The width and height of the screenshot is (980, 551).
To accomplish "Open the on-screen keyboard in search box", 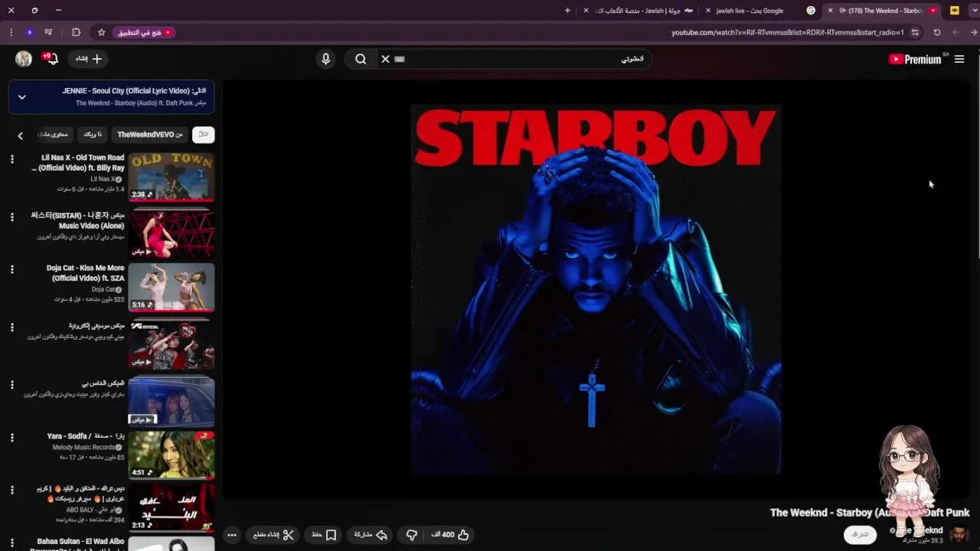I will [x=400, y=59].
